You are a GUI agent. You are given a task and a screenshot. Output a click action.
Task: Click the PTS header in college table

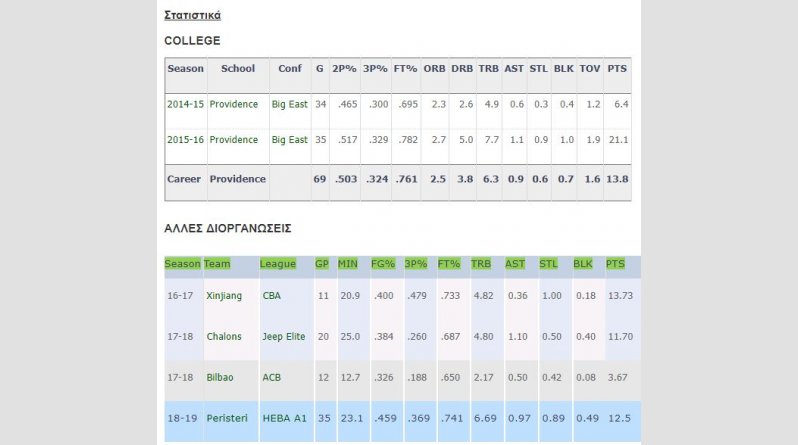pyautogui.click(x=617, y=69)
